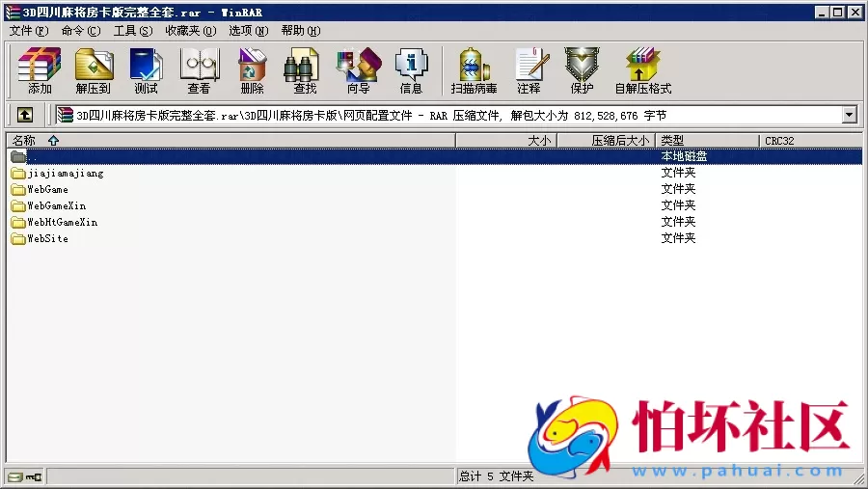Open the 命令(C) menu
This screenshot has width=868, height=489.
81,31
